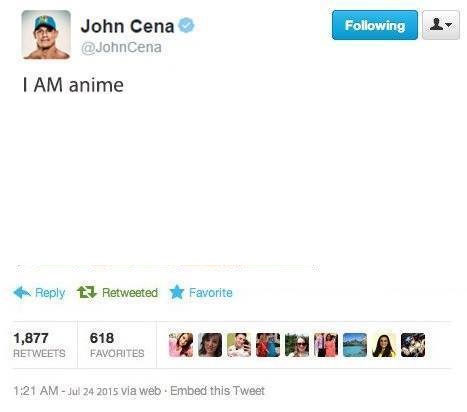Open the John Cena profile picture
Image resolution: width=467 pixels, height=412 pixels.
tap(46, 35)
